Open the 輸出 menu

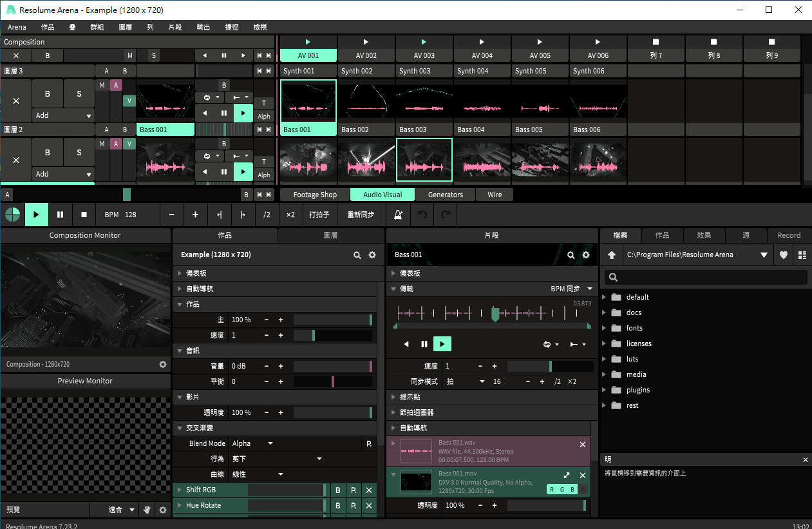(x=203, y=27)
